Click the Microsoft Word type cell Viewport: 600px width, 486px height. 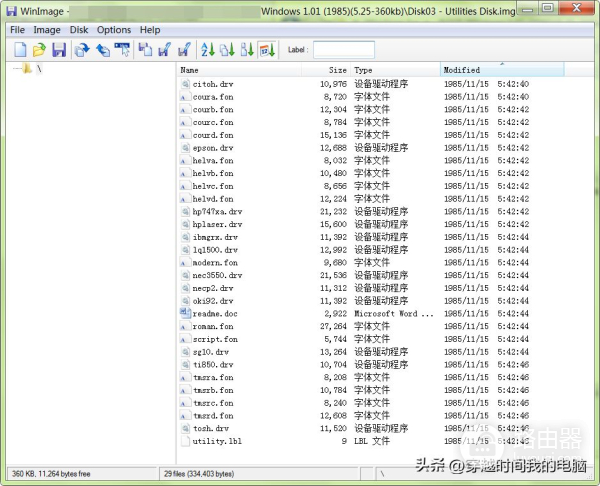tap(394, 313)
